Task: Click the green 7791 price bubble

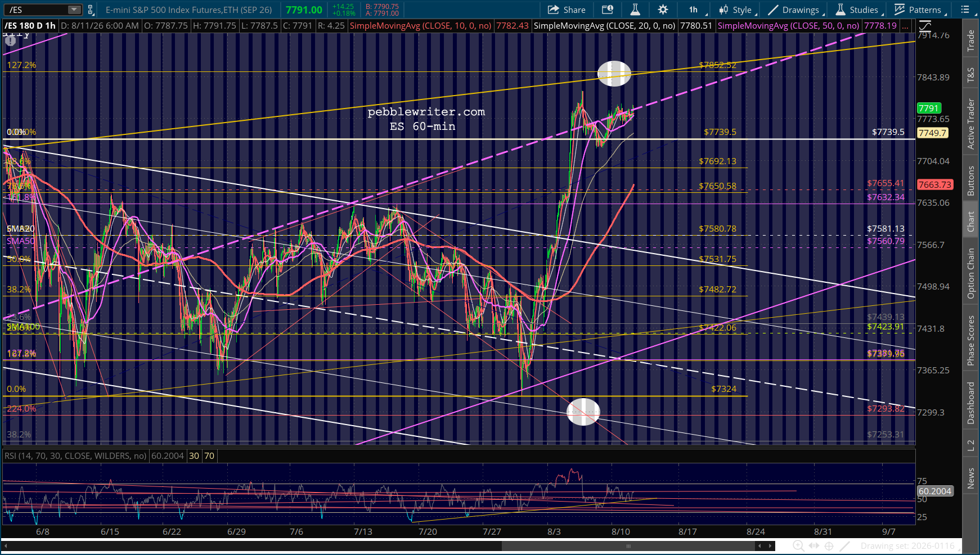Action: coord(929,109)
